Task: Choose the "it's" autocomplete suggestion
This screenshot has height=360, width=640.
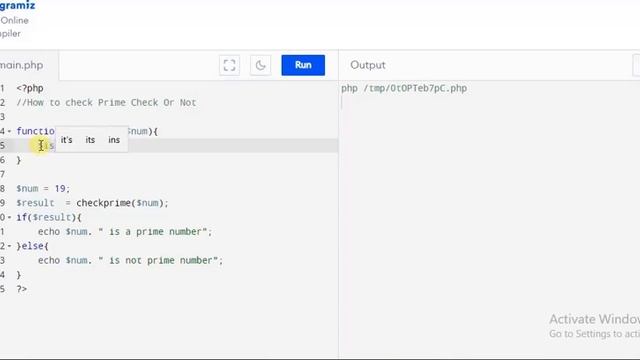Action: click(67, 140)
